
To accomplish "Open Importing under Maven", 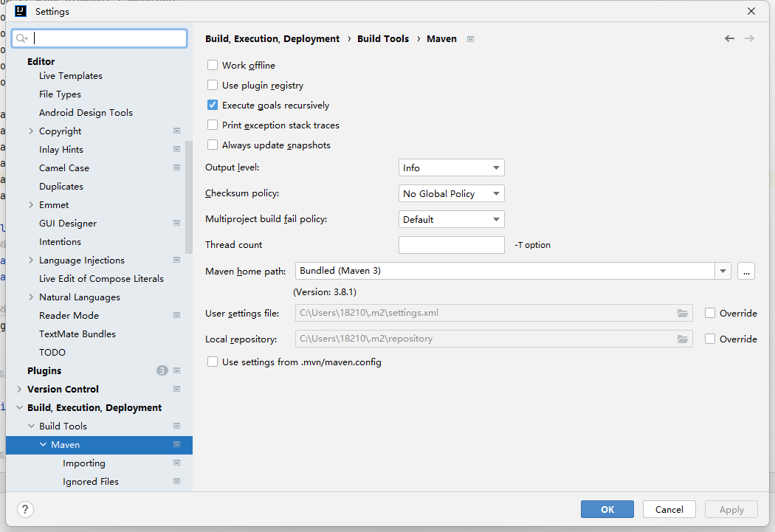I will pos(84,463).
